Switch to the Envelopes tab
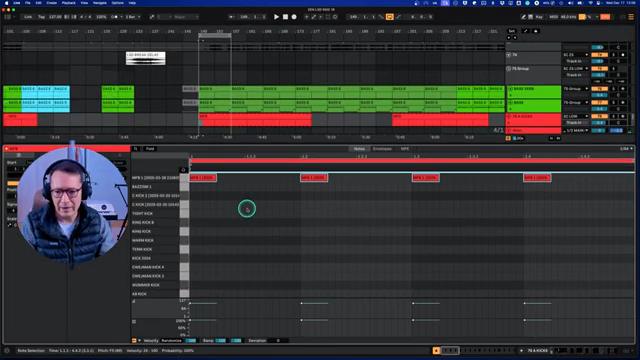This screenshot has height=360, width=640. point(382,149)
